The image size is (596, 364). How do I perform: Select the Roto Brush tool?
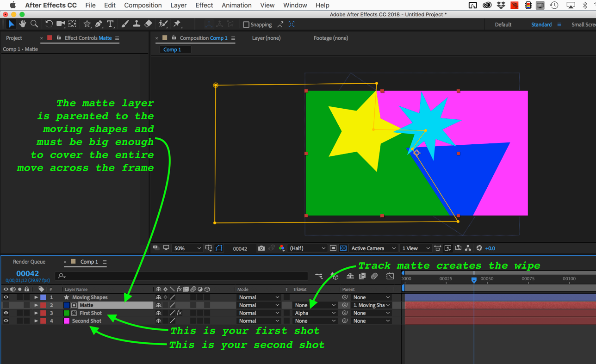point(163,24)
